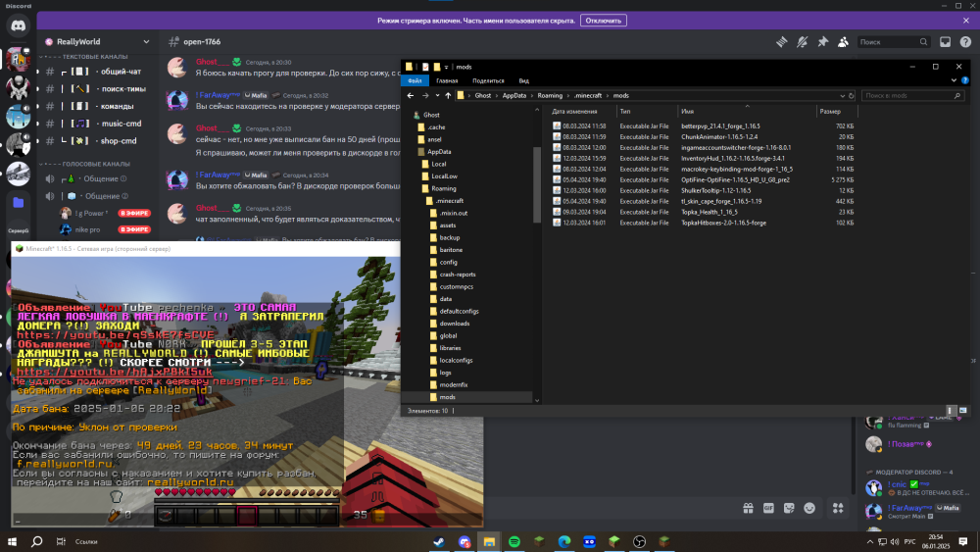Click AppData in the address breadcrumb
This screenshot has height=552, width=980.
[514, 96]
